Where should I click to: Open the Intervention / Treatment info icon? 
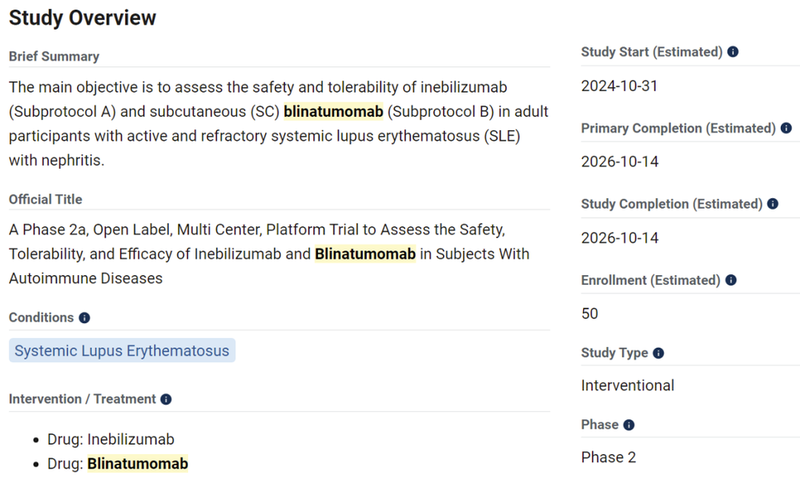click(166, 399)
